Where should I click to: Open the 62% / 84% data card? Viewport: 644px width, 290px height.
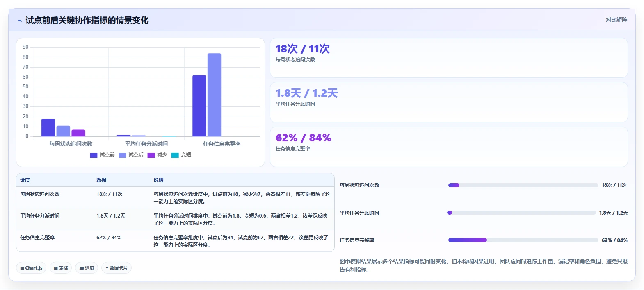click(449, 147)
